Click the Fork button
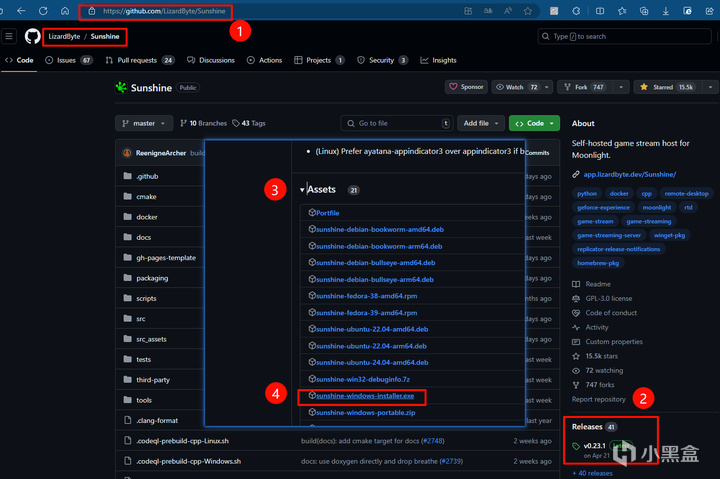This screenshot has width=720, height=479. tap(586, 87)
